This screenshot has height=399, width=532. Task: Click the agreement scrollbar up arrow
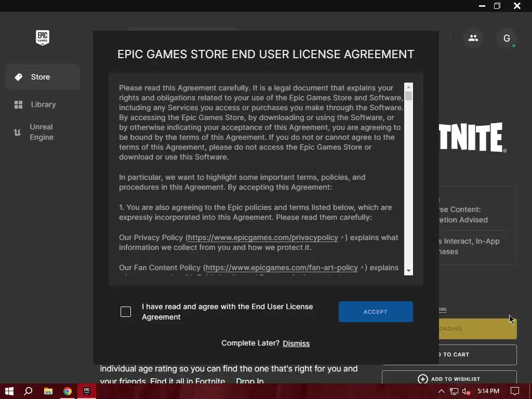[408, 87]
